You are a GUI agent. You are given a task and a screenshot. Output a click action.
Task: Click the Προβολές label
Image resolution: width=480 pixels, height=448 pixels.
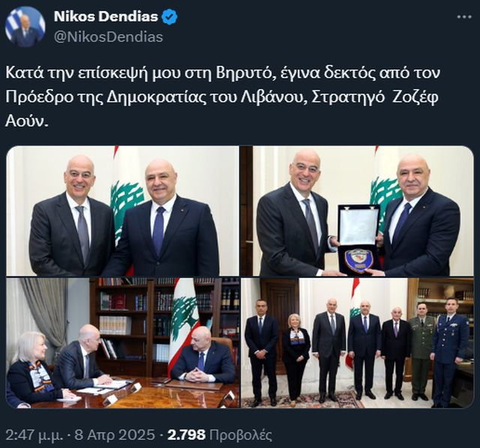pos(240,435)
